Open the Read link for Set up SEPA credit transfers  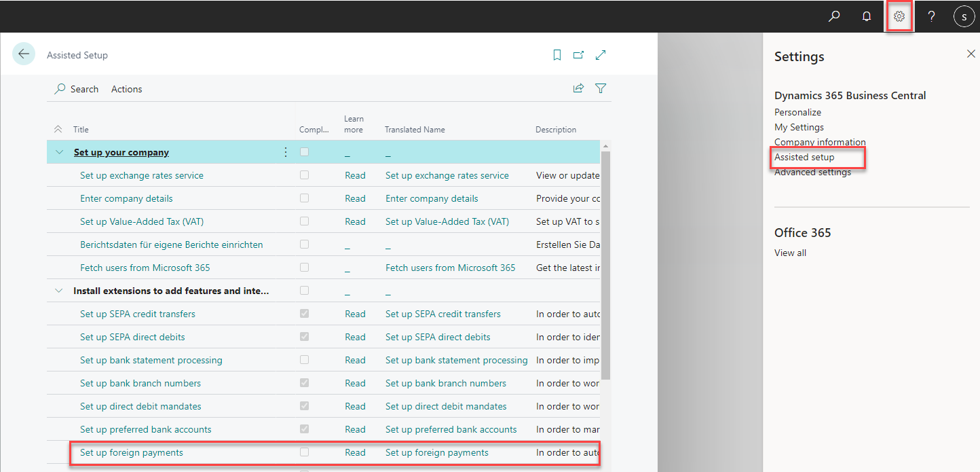pos(355,313)
